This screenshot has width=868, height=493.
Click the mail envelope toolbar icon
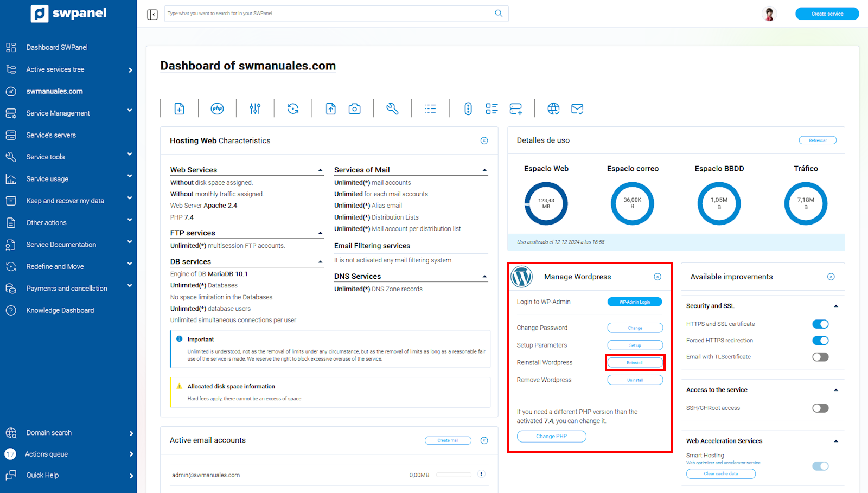point(577,108)
